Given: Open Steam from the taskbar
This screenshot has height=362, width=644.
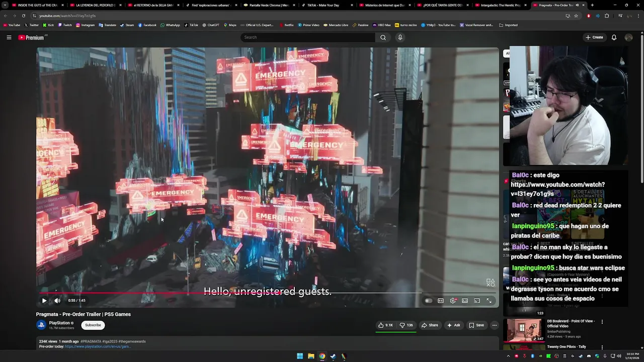Looking at the screenshot, I should (333, 356).
